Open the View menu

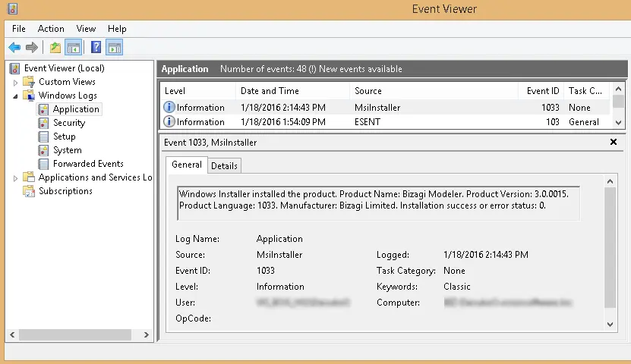[86, 29]
